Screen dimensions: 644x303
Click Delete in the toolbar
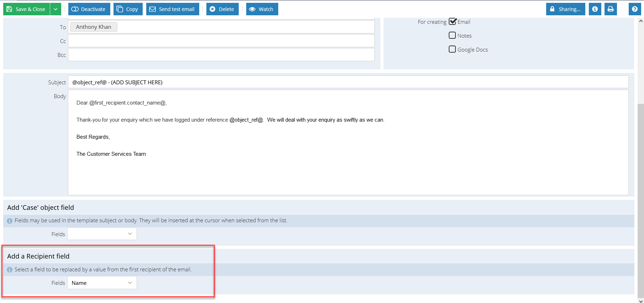(222, 9)
